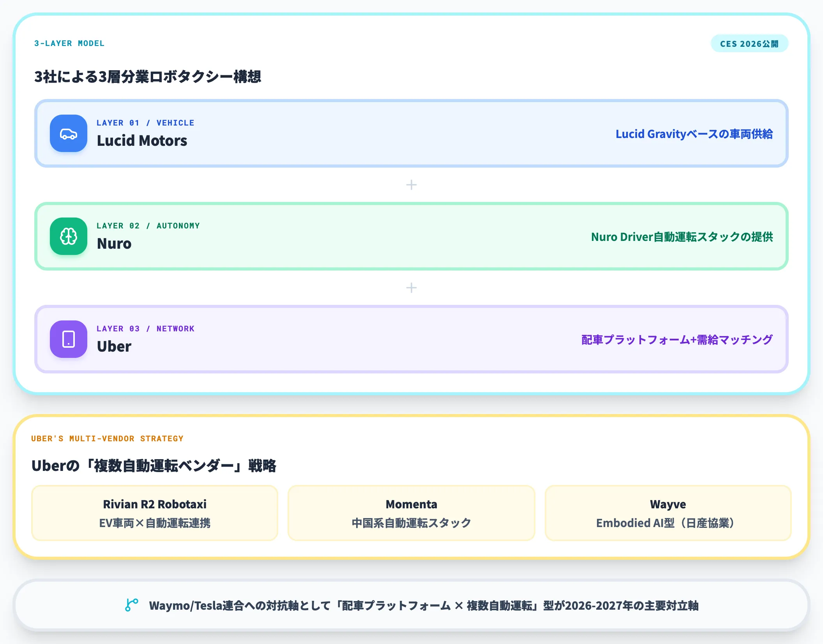This screenshot has width=823, height=644.
Task: Click the CES 2026公開 badge
Action: (x=749, y=44)
